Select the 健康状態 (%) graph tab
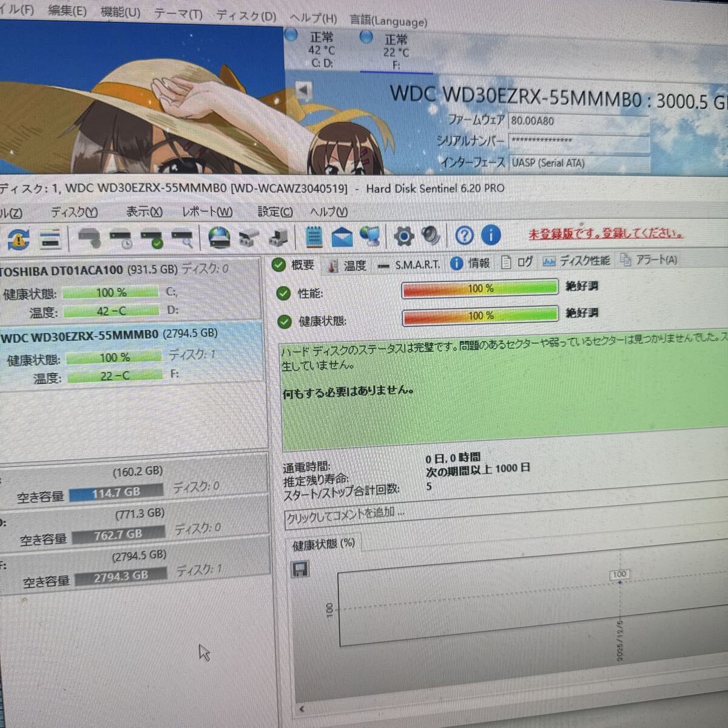This screenshot has height=728, width=728. point(323,544)
